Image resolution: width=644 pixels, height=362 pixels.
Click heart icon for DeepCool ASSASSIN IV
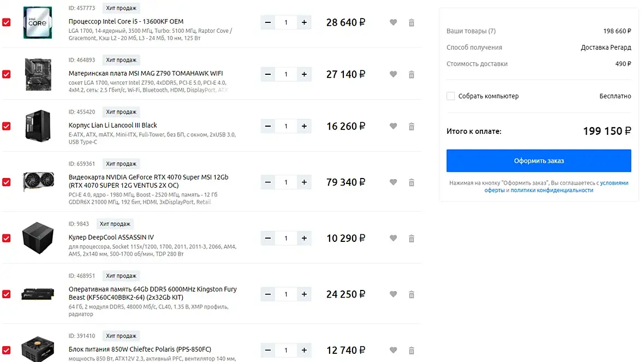[393, 238]
